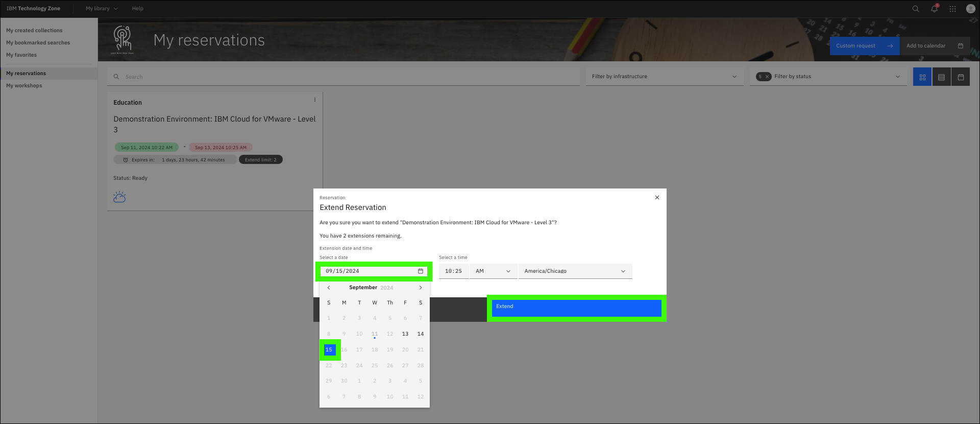Image resolution: width=980 pixels, height=424 pixels.
Task: Open the app switcher grid icon
Action: (x=952, y=9)
